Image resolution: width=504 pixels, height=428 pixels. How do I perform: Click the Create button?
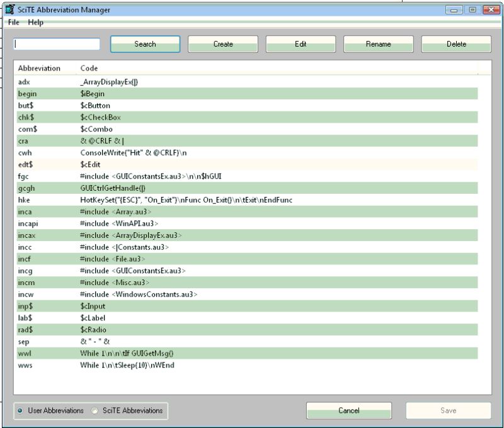click(223, 44)
